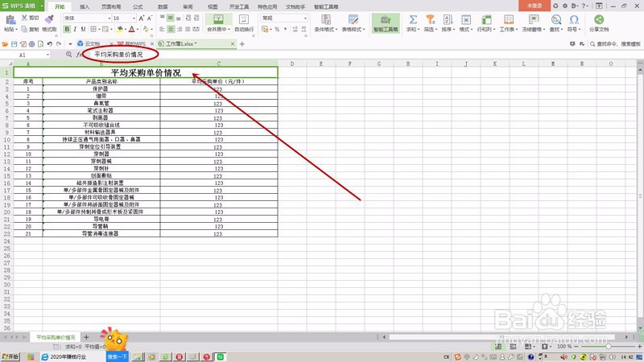Click the Print icon in quick access bar
644x362 pixels.
pyautogui.click(x=31, y=43)
